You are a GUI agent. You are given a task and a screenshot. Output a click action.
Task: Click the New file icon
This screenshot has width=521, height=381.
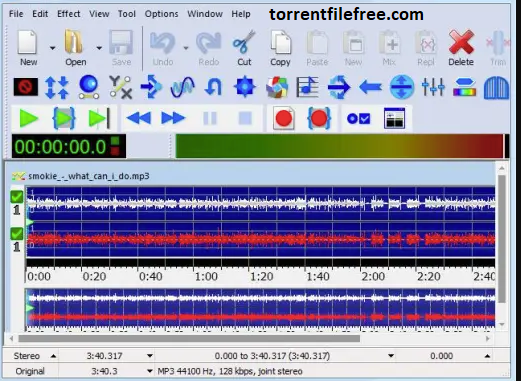[27, 42]
